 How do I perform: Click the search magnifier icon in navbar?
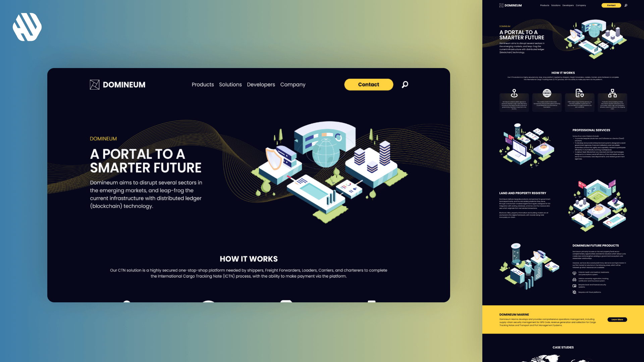(405, 84)
